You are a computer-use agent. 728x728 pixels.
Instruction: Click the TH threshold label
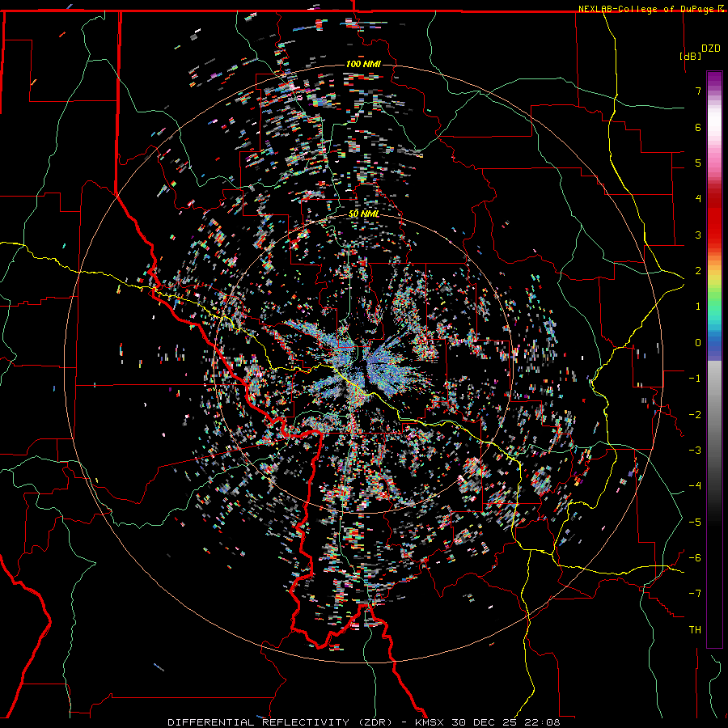[695, 630]
